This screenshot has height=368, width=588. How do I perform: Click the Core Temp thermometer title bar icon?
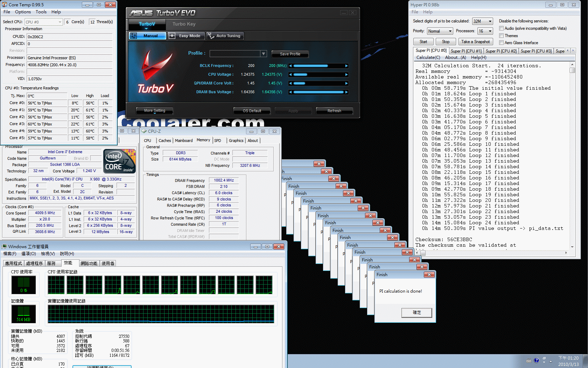pos(5,5)
